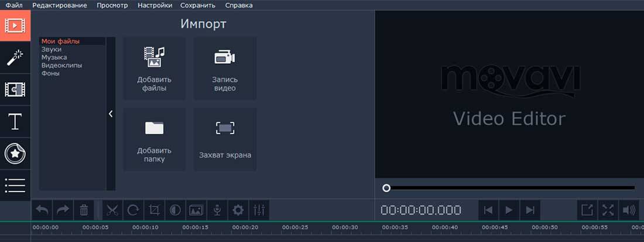The image size is (644, 242).
Task: Open the Файл menu
Action: click(14, 5)
